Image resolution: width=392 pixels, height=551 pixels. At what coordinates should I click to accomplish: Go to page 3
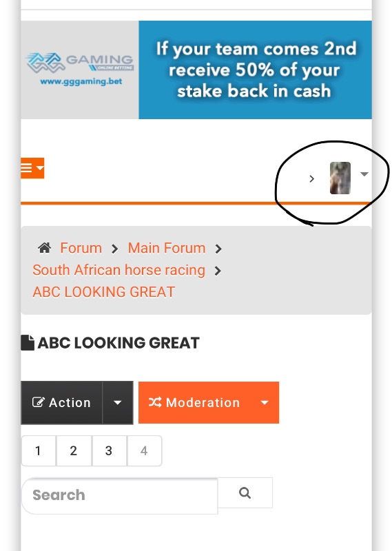109,451
